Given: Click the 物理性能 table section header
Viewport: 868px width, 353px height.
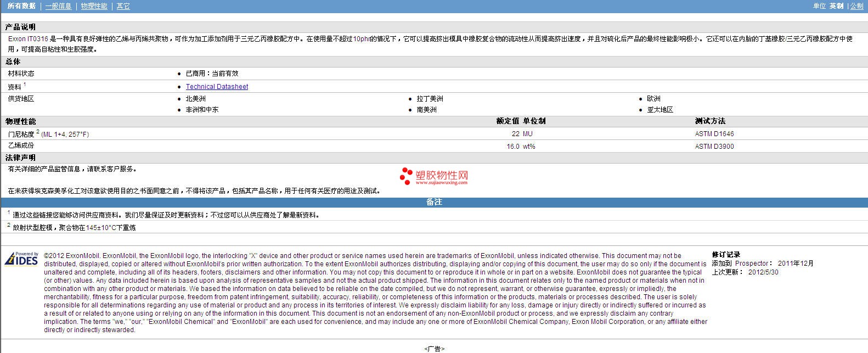Looking at the screenshot, I should (x=20, y=122).
